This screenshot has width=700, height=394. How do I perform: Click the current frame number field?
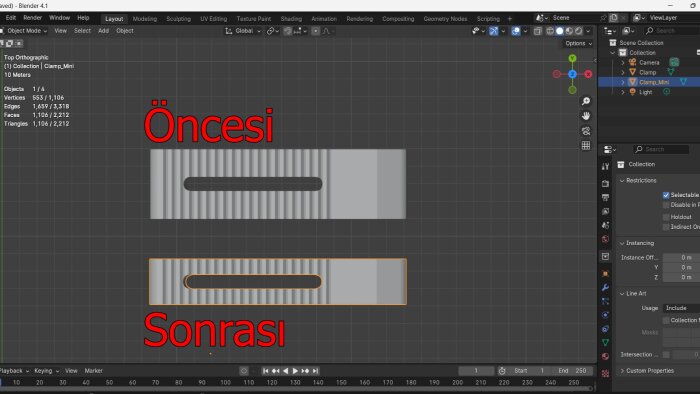(x=476, y=371)
